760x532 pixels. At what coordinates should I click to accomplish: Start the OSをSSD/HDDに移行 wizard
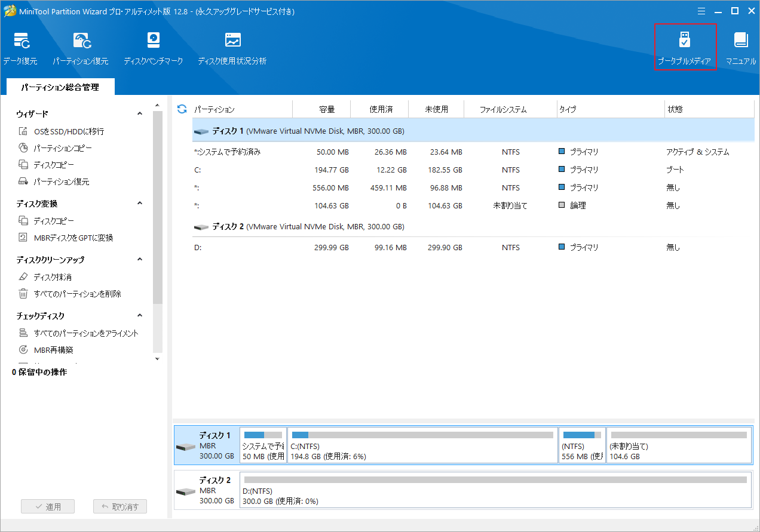click(x=62, y=131)
